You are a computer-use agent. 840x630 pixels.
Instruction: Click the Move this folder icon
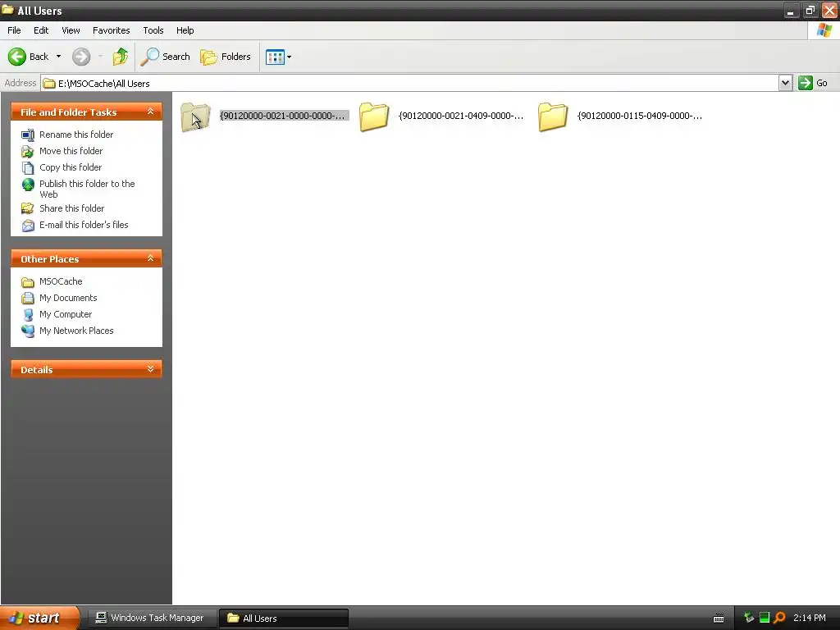tap(28, 152)
